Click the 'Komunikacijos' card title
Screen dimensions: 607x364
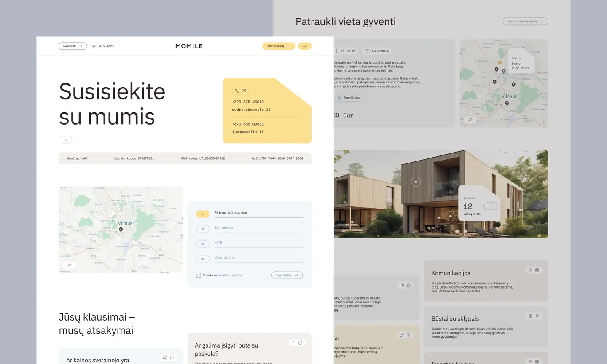click(x=451, y=273)
